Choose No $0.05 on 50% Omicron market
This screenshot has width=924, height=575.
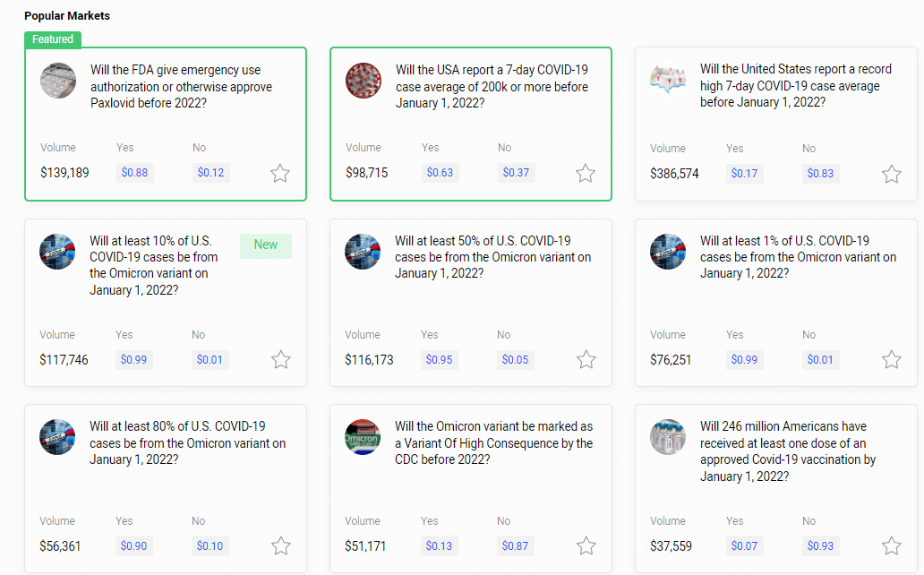tap(515, 360)
